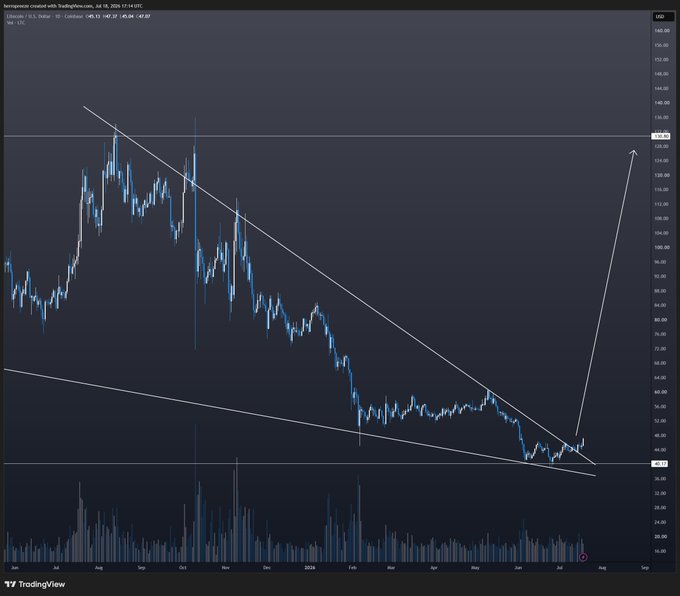
Task: Click the May label on time axis
Action: click(x=475, y=567)
